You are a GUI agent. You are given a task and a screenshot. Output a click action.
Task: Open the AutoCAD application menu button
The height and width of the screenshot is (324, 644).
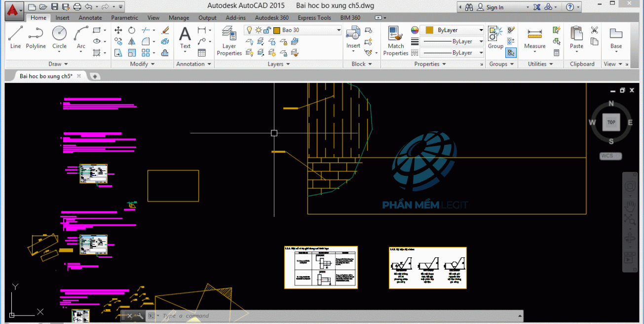coord(14,10)
